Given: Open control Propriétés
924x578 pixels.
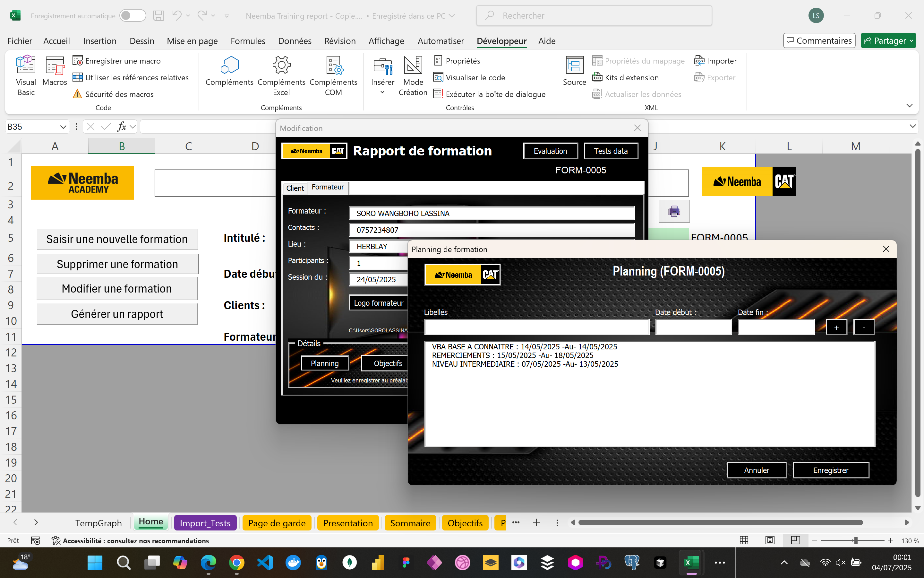Looking at the screenshot, I should pos(457,61).
